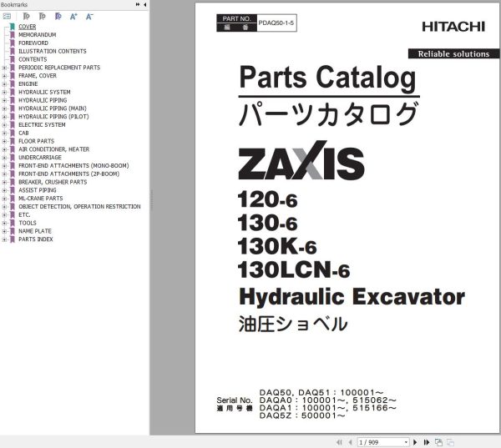Expand the HYDRAULIC PIPING bookmark node

point(4,100)
